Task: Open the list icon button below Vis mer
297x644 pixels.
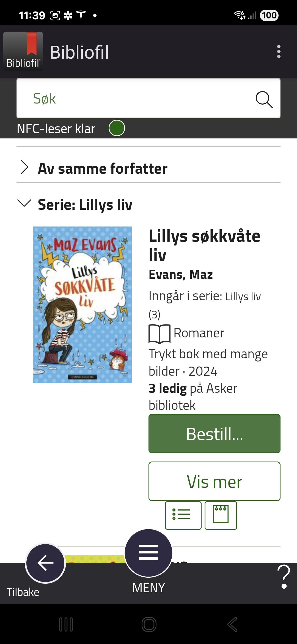Action: pyautogui.click(x=183, y=515)
